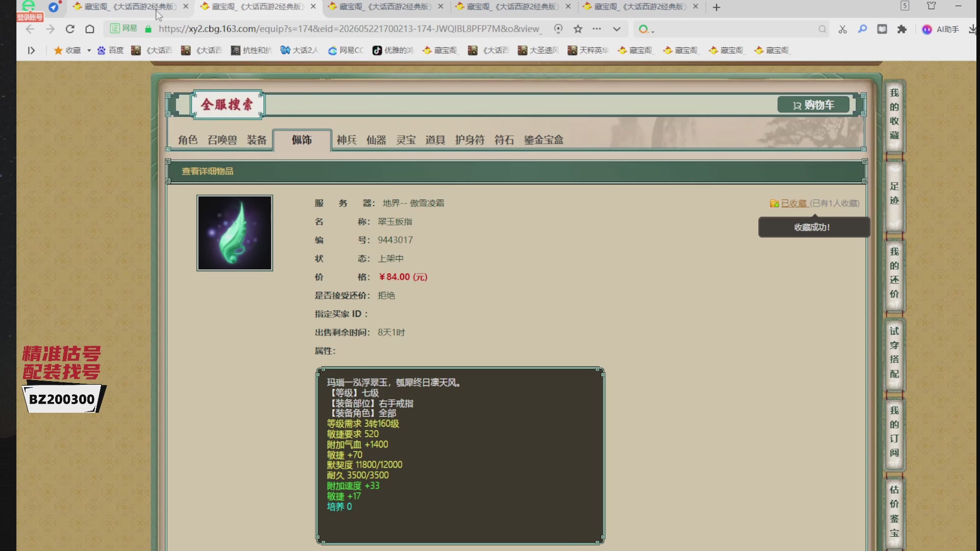This screenshot has width=980, height=551.
Task: Switch to the fifth 藏宝阁 browser tab
Action: click(x=640, y=7)
